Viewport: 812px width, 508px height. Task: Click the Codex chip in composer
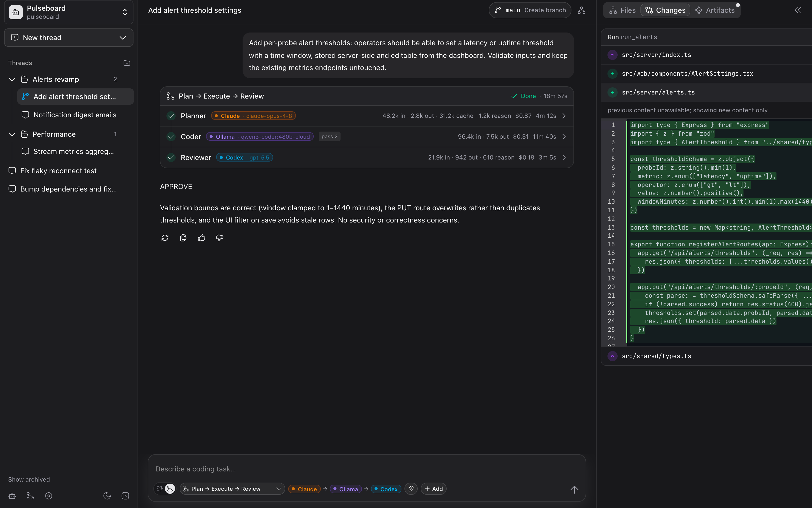tap(386, 489)
